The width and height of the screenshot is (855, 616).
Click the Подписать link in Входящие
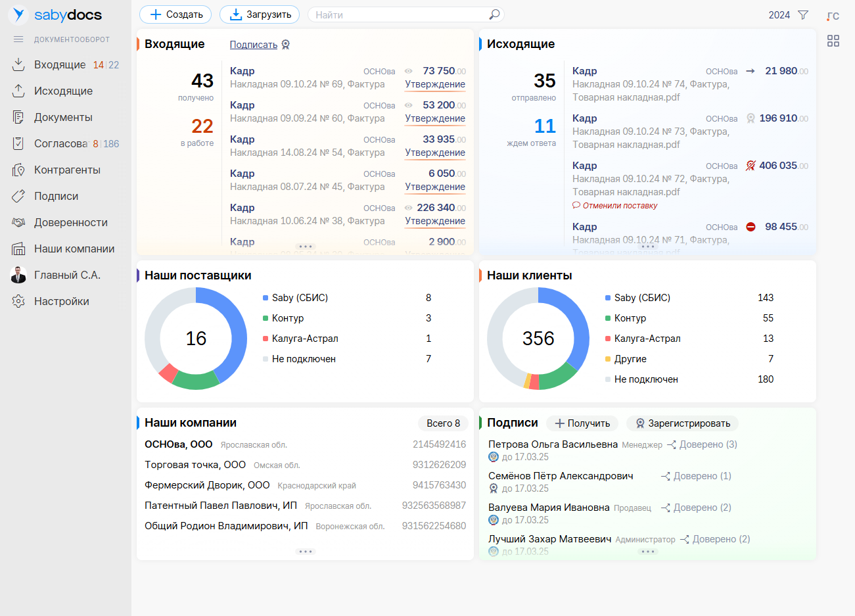[x=254, y=45]
